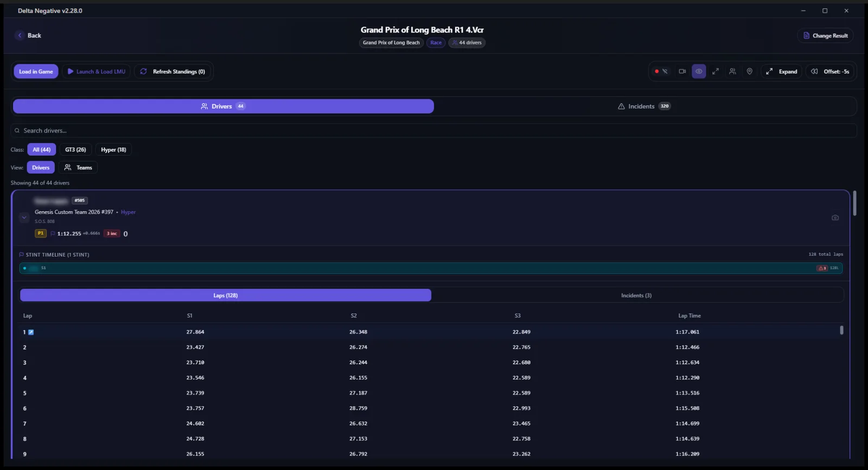The width and height of the screenshot is (868, 470).
Task: Toggle the highlighted eye view button
Action: tap(699, 72)
